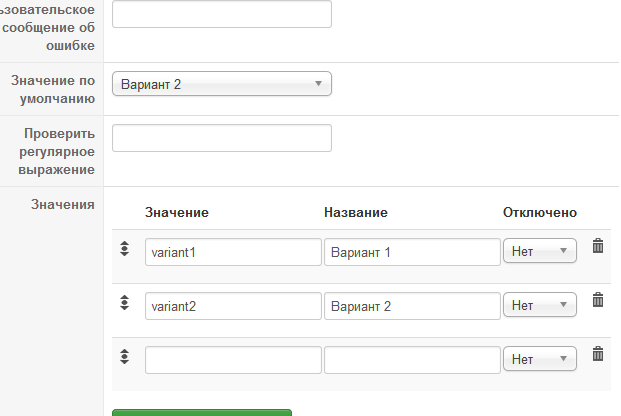Click the name field containing Вариант 2

tap(412, 305)
